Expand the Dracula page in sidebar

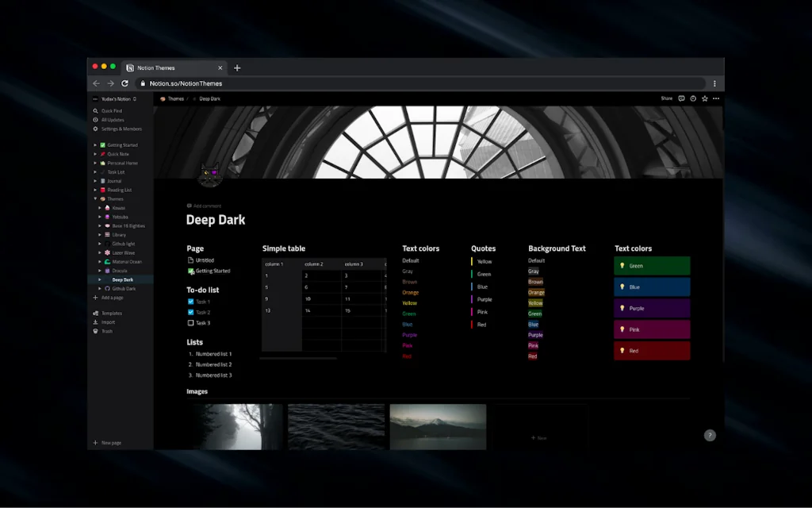tap(100, 271)
